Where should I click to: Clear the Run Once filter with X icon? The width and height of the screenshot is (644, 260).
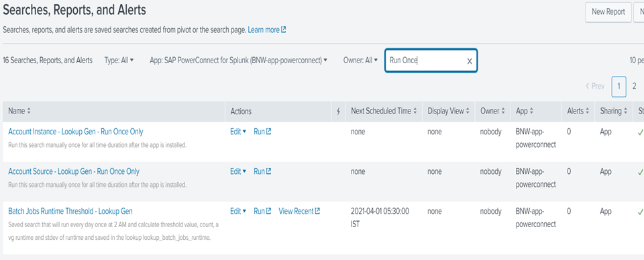coord(470,61)
